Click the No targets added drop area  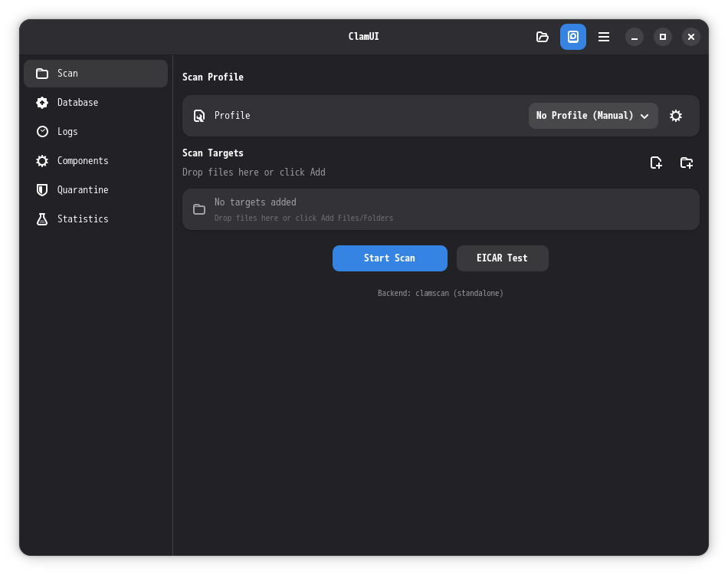441,209
